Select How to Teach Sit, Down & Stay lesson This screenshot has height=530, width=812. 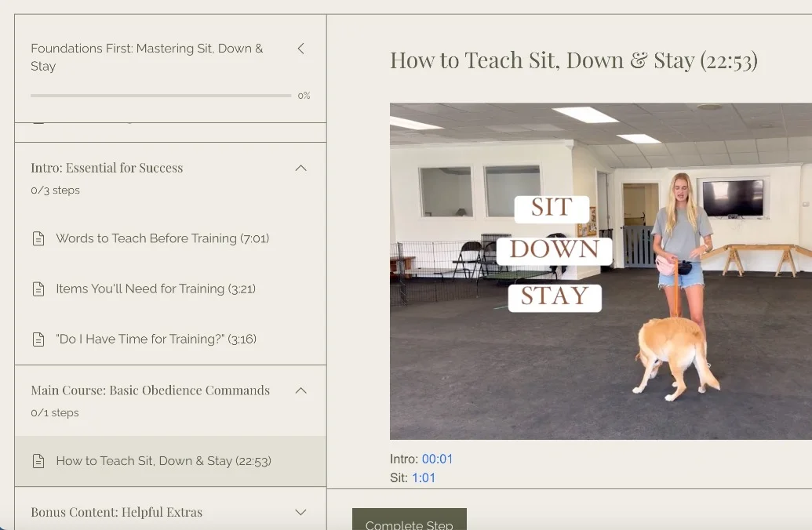point(163,461)
